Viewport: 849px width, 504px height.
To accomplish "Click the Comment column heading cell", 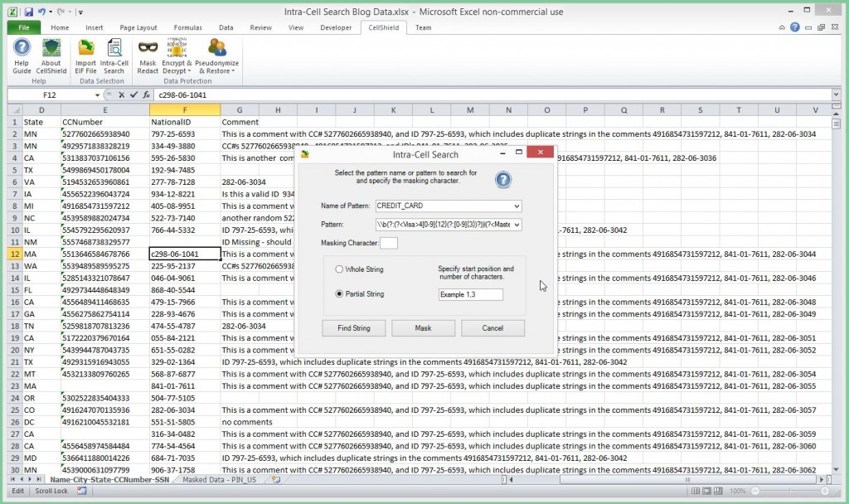I will click(240, 122).
